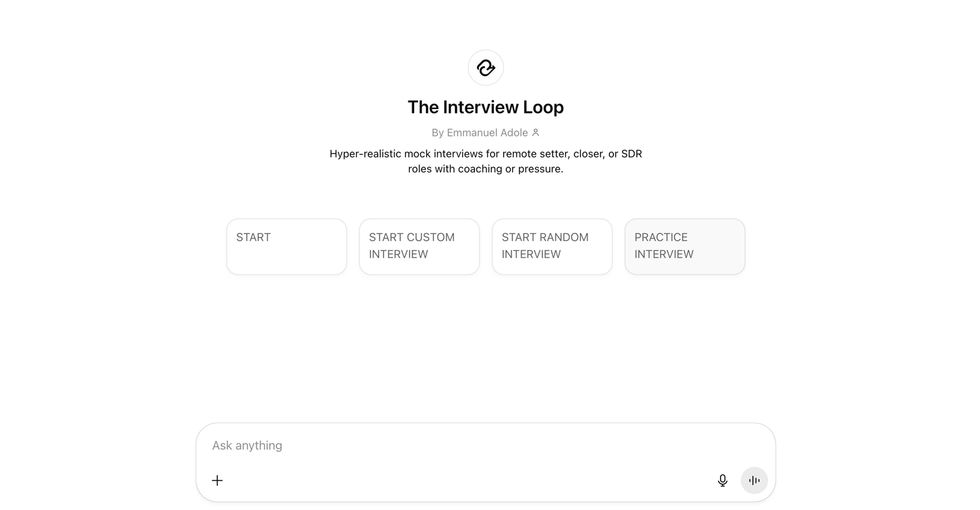Begin dictating with the mic button
This screenshot has width=980, height=510.
pos(723,481)
